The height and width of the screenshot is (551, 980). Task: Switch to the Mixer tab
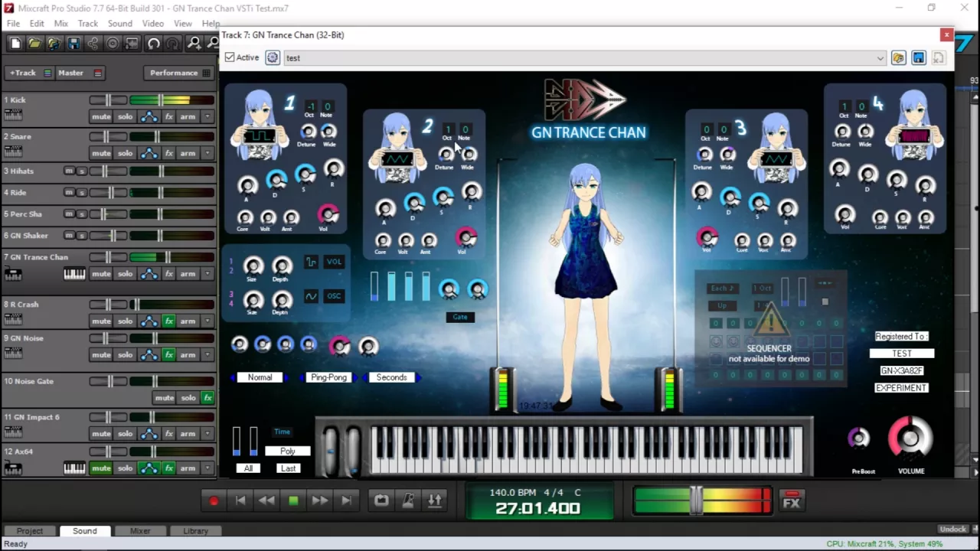[140, 530]
